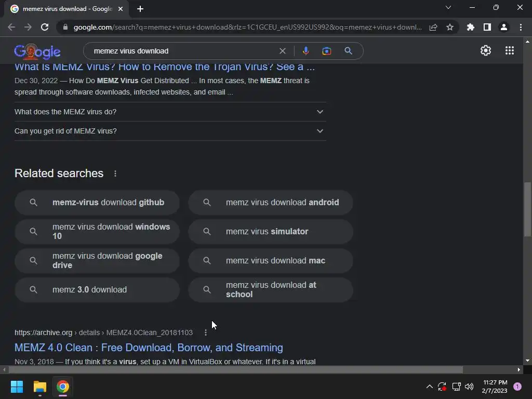Bookmark this tab with the star icon
Screen dimensions: 532x399
click(450, 27)
